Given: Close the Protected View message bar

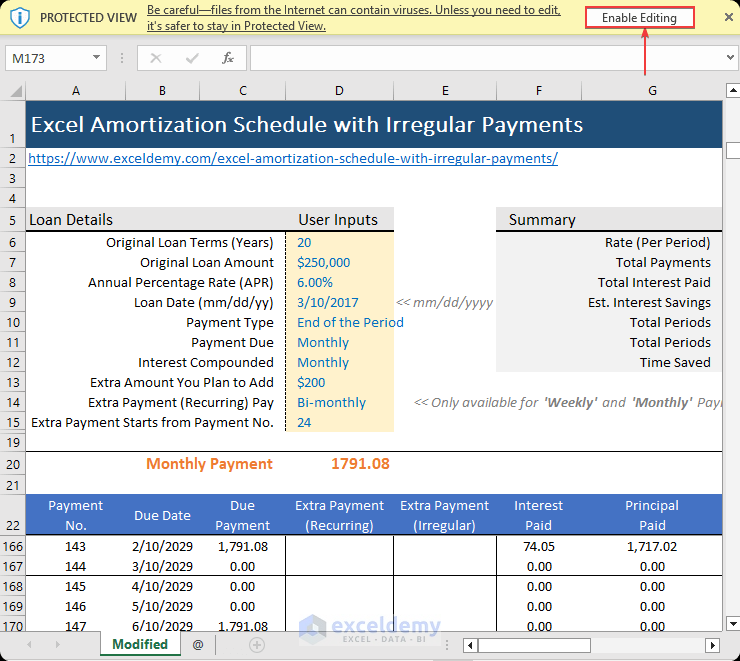Looking at the screenshot, I should coord(727,18).
